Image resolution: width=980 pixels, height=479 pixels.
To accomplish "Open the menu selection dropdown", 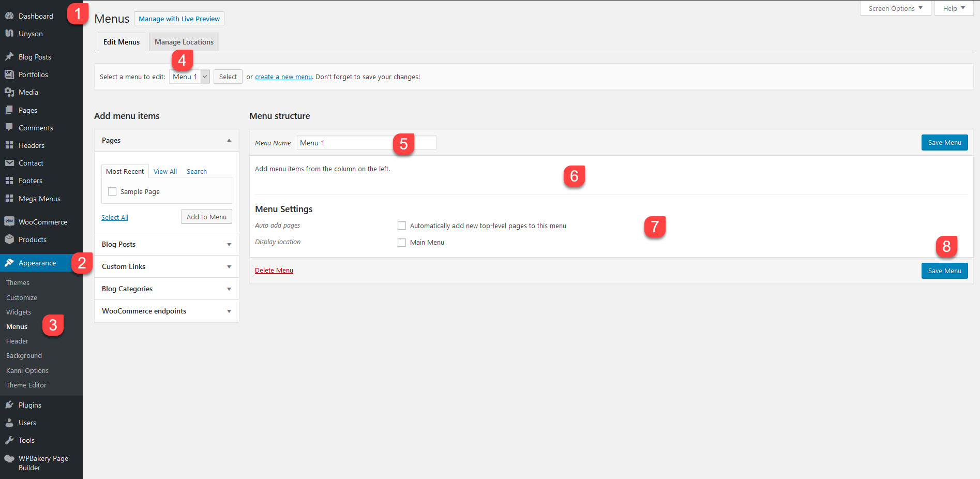I will point(189,77).
